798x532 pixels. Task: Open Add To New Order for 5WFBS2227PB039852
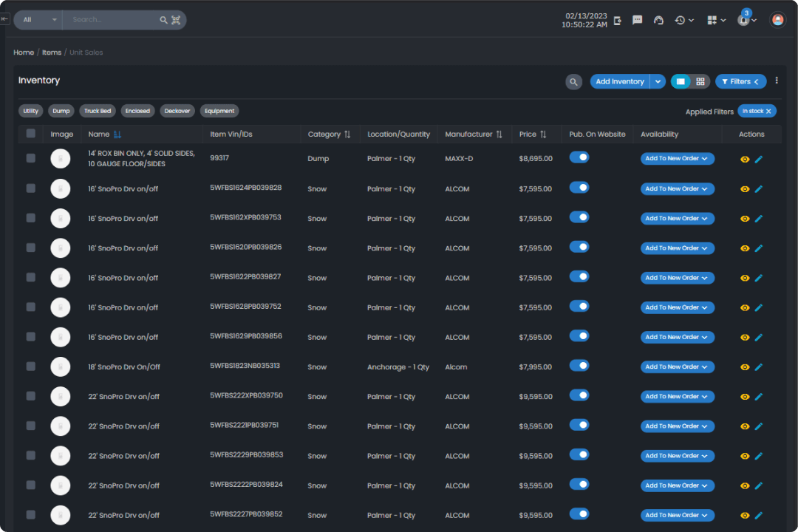click(677, 515)
